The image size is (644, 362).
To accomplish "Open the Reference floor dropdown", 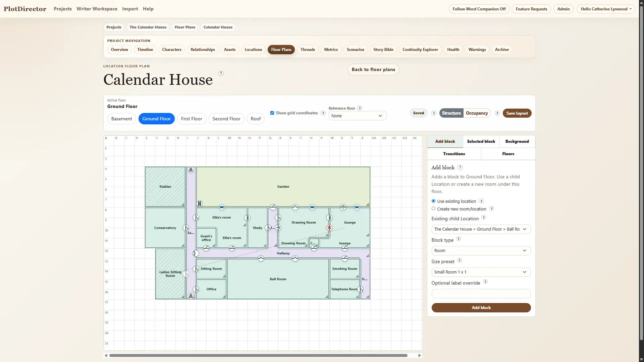I will tap(357, 116).
